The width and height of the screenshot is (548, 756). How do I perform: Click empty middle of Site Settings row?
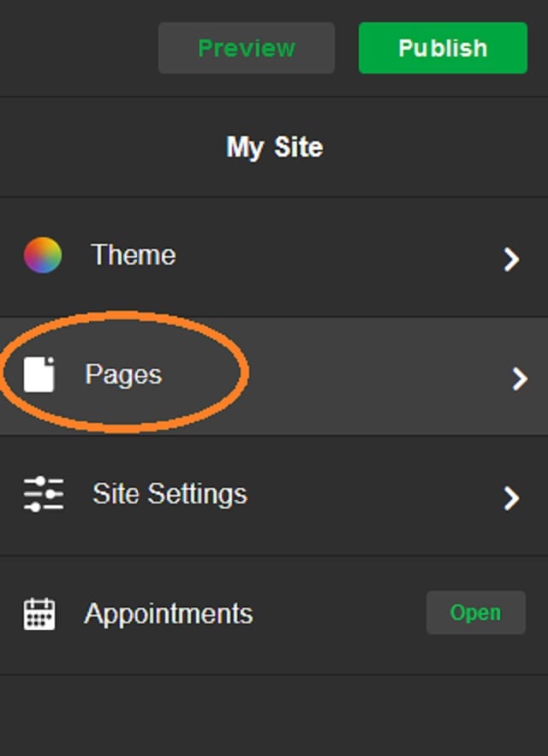click(x=376, y=495)
